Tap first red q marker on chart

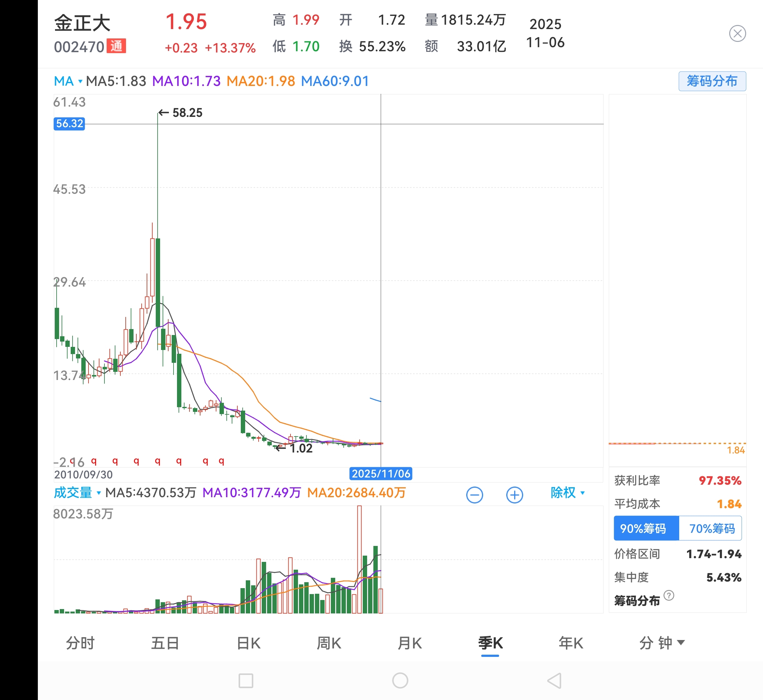pyautogui.click(x=93, y=461)
